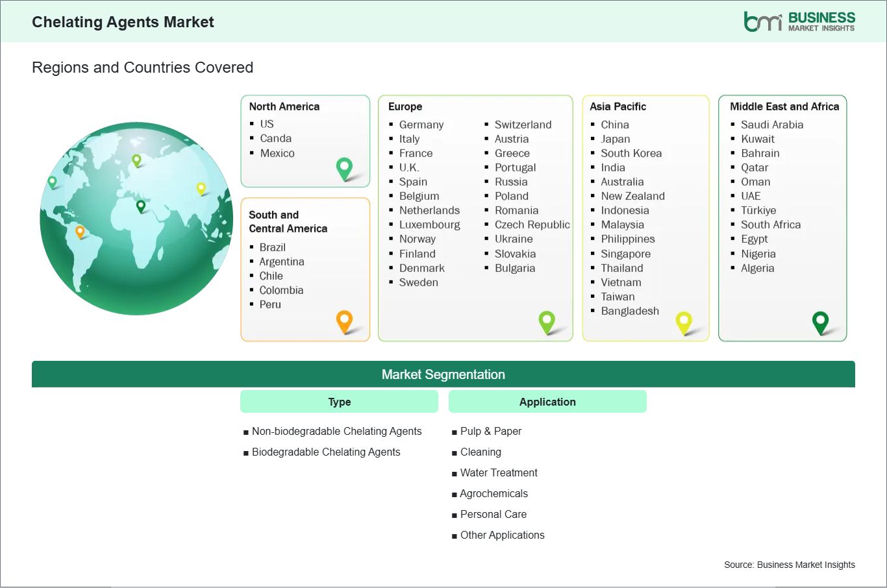Click the globe illustration
The image size is (887, 588).
tap(136, 260)
